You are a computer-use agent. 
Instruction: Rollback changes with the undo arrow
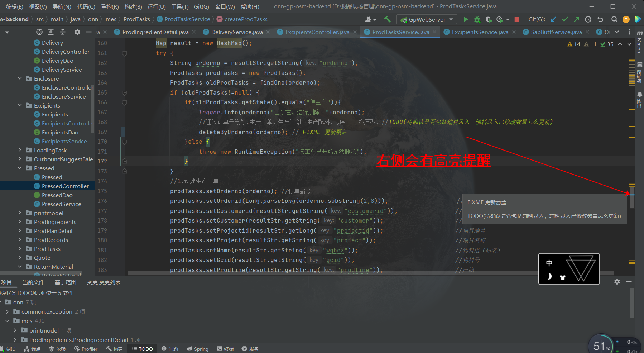tap(600, 19)
